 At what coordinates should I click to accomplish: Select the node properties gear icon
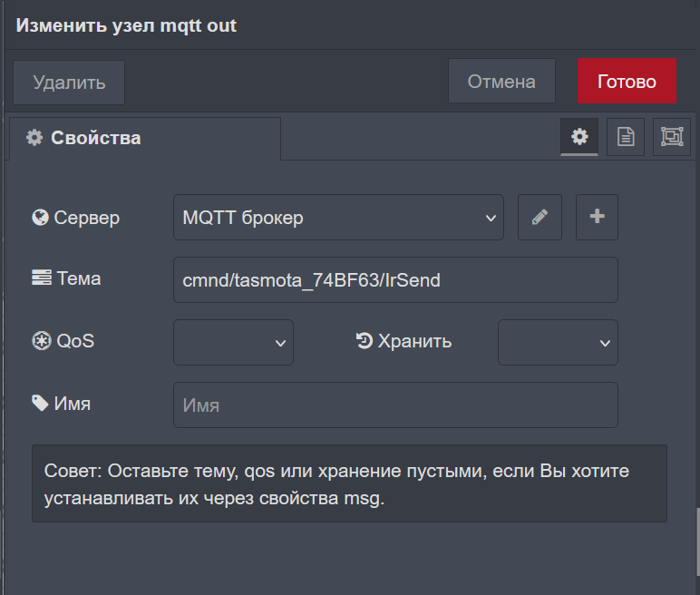click(x=579, y=137)
